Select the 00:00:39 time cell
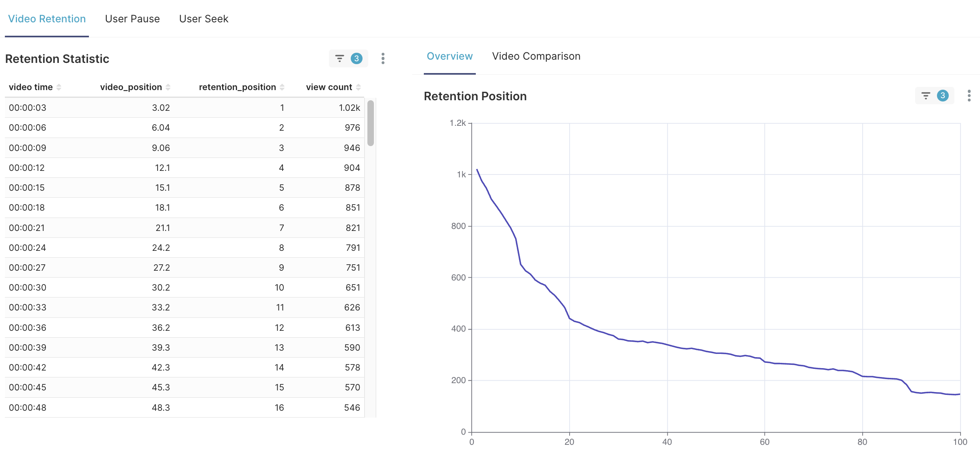The image size is (980, 457). [28, 347]
